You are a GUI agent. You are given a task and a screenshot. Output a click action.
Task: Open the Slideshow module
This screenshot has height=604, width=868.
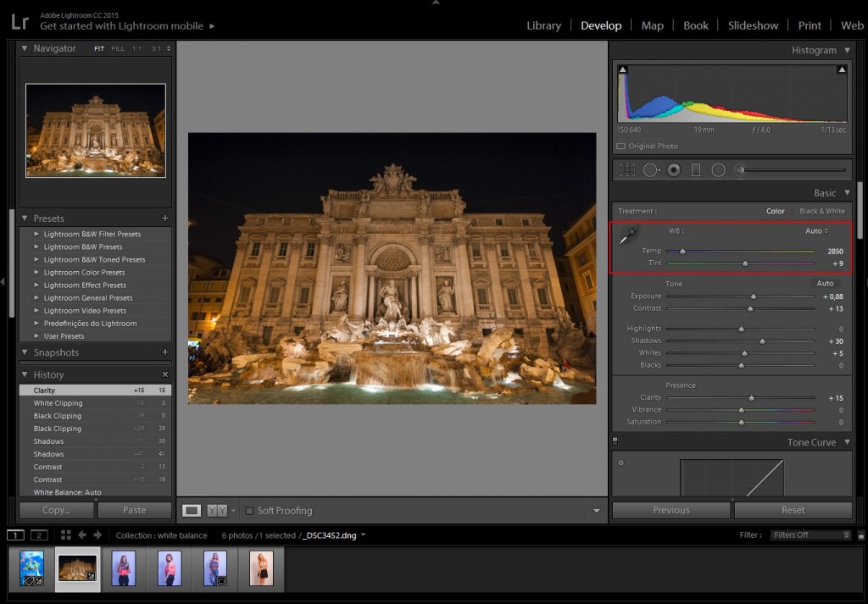click(x=753, y=25)
